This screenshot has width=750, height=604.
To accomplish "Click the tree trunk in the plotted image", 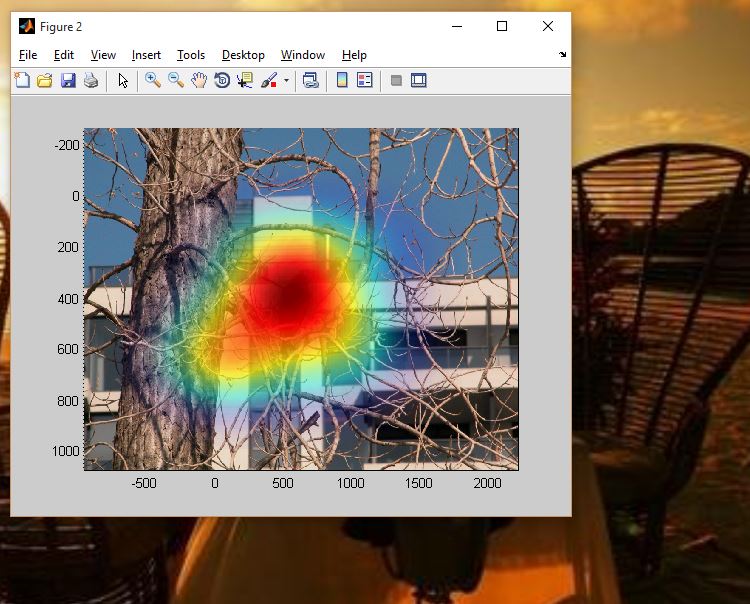I will point(177,297).
